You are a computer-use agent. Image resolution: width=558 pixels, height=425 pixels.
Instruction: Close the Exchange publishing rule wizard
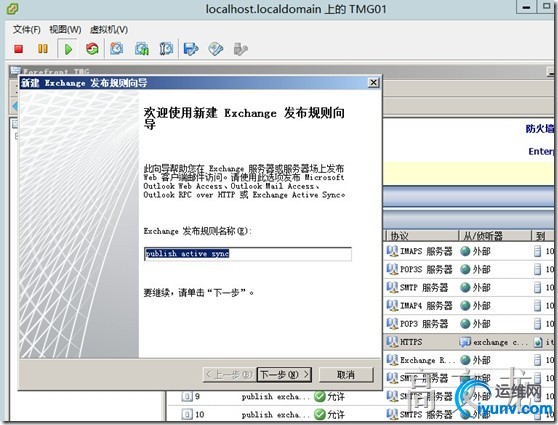pos(373,83)
